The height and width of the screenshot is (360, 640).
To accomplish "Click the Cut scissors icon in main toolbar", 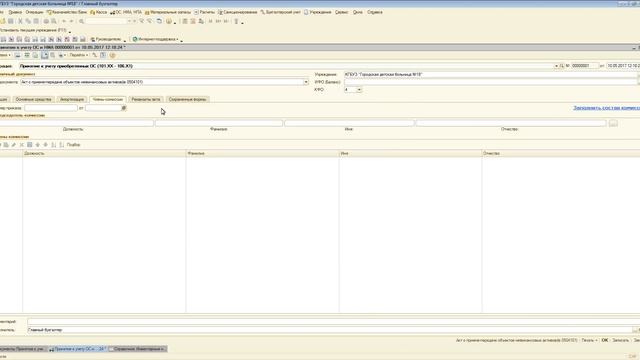I will coord(20,21).
